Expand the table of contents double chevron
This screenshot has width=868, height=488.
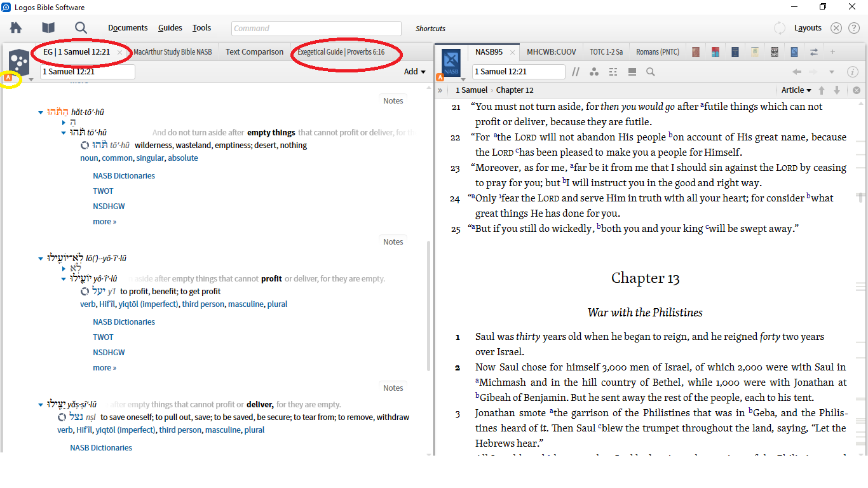[440, 90]
